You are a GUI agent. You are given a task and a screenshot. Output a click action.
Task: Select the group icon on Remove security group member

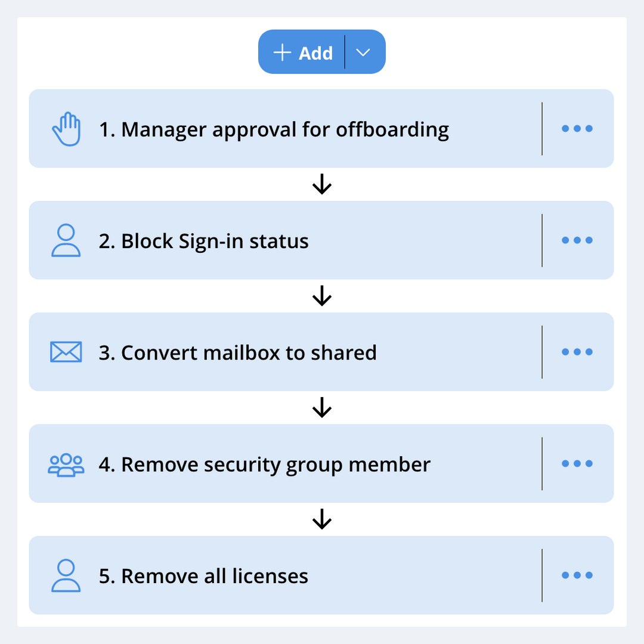point(66,464)
